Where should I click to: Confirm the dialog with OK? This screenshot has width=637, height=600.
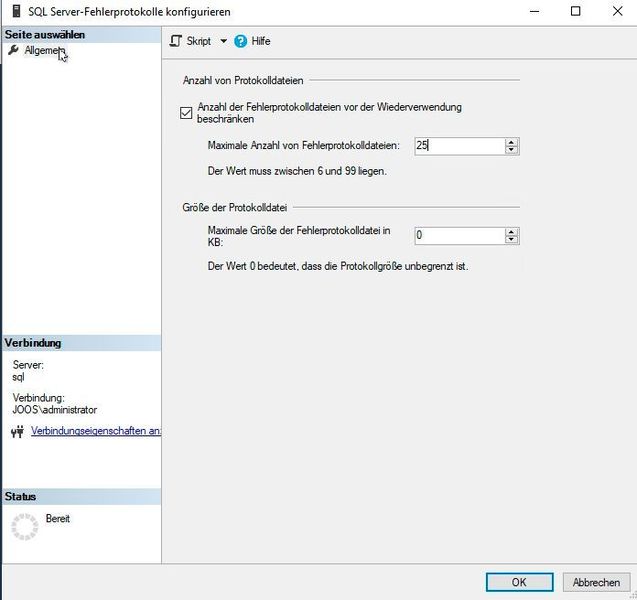[520, 582]
